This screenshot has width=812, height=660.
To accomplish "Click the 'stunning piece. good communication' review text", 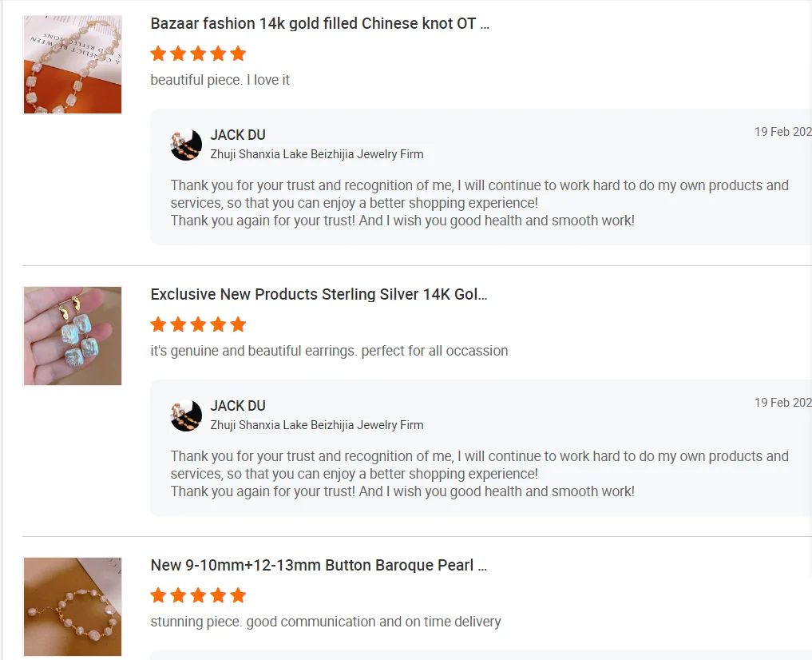I will 326,622.
